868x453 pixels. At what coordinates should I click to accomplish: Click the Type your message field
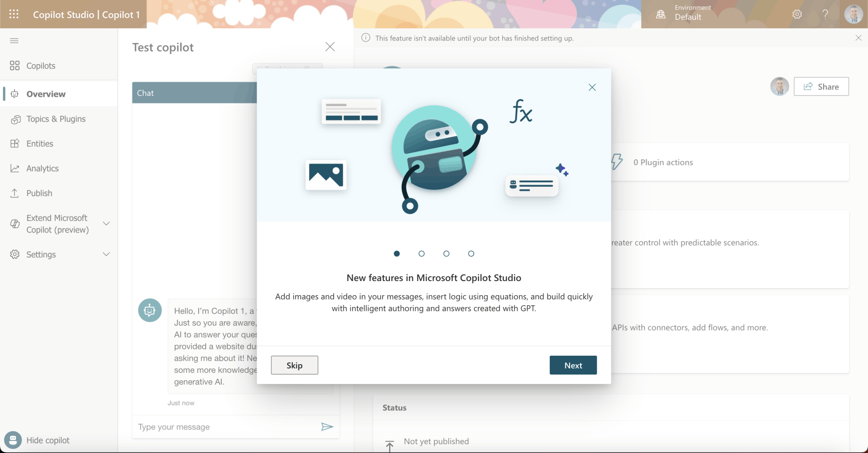[226, 427]
